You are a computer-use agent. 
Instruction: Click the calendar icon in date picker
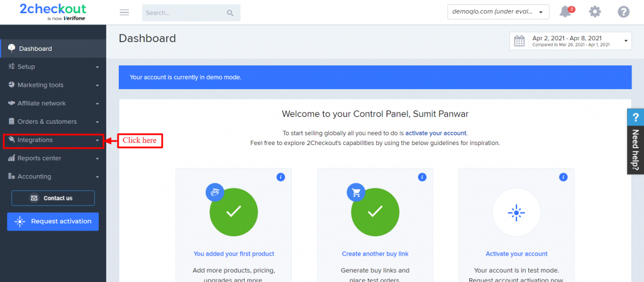tap(519, 41)
